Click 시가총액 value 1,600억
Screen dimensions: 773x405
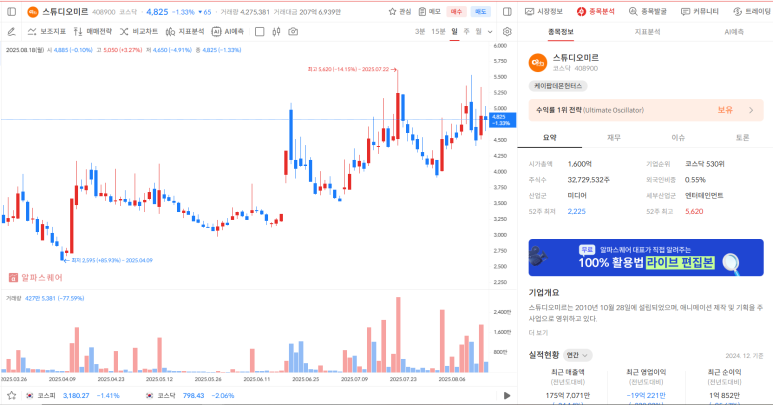[x=580, y=164]
